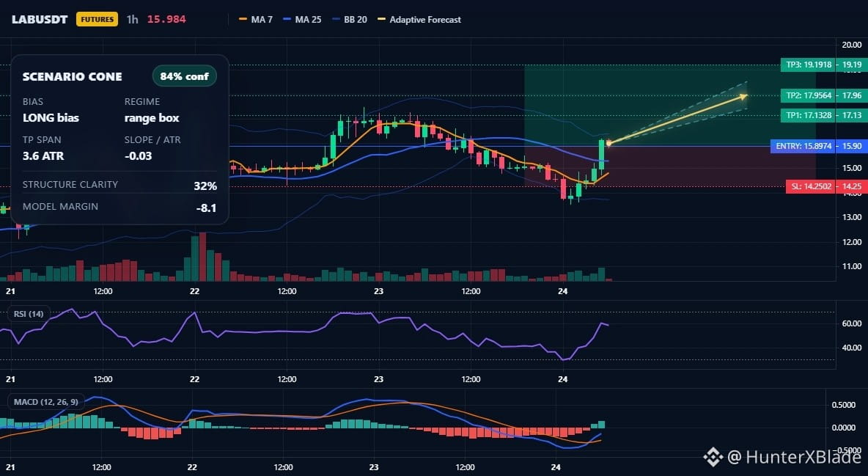
Task: Click the SCENARIO CONE panel title
Action: (x=73, y=76)
